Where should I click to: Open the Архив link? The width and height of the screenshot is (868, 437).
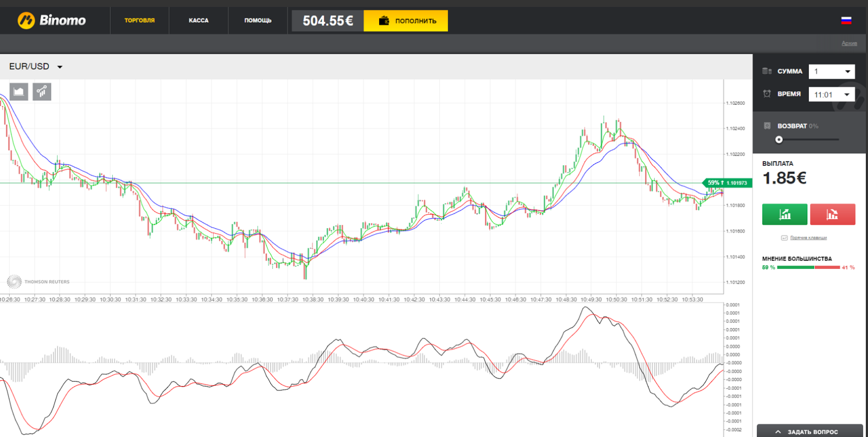click(x=849, y=43)
